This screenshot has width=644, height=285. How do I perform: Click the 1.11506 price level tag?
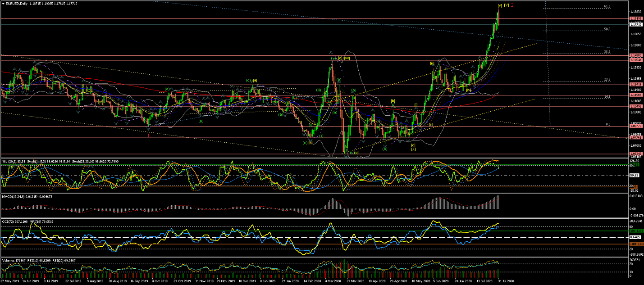tap(636, 95)
